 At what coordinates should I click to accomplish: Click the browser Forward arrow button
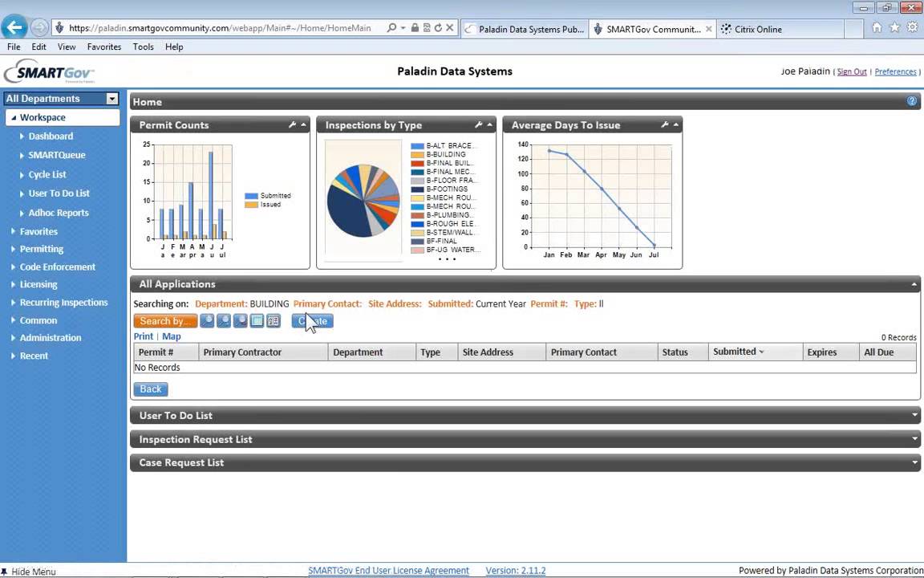[x=39, y=28]
